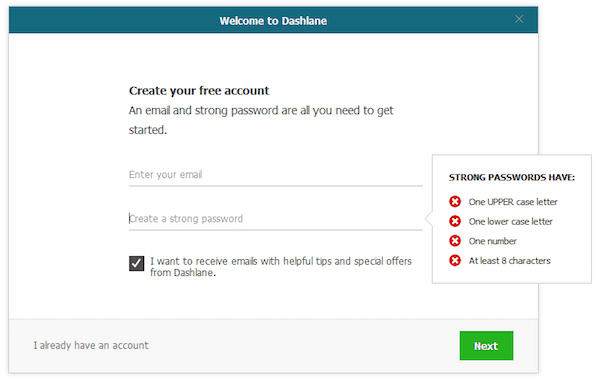600x380 pixels.
Task: Click the STRONG PASSWORDS HAVE heading
Action: pos(512,178)
